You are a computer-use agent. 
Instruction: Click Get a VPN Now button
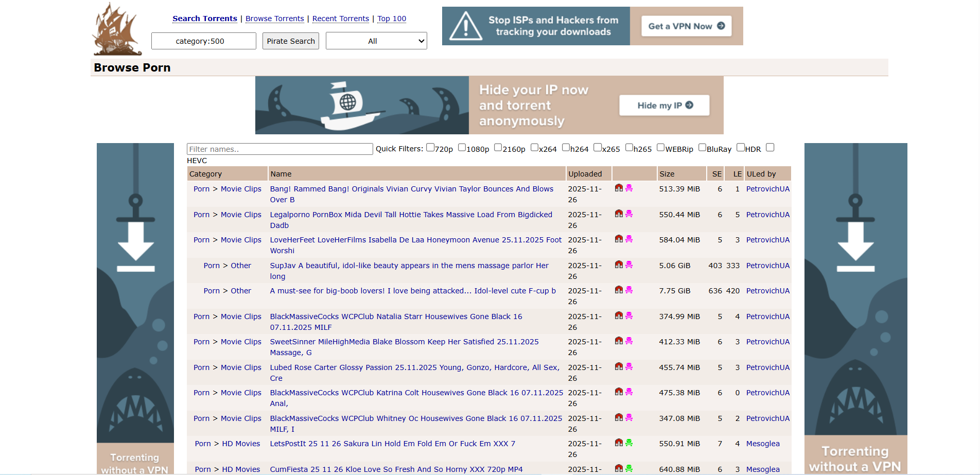pyautogui.click(x=686, y=26)
